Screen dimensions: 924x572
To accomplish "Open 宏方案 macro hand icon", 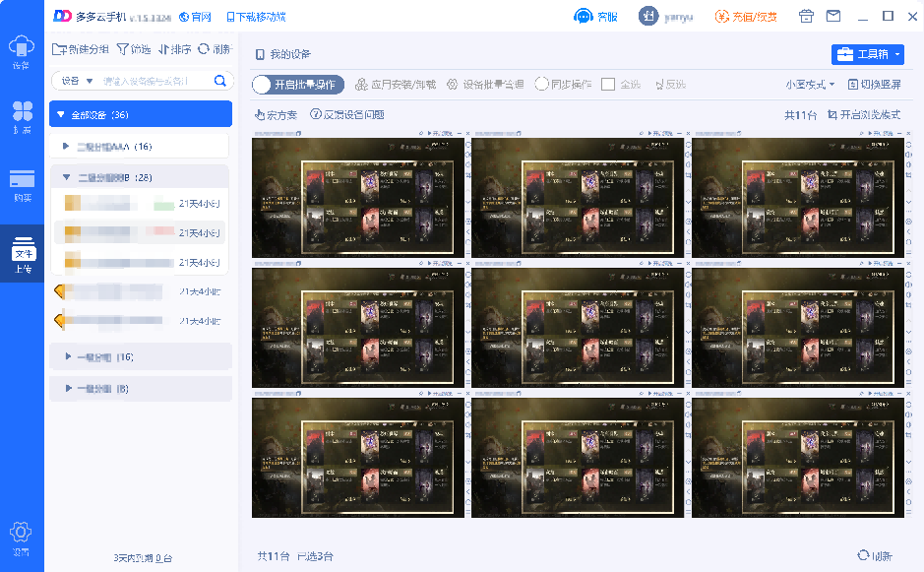I will pos(260,114).
